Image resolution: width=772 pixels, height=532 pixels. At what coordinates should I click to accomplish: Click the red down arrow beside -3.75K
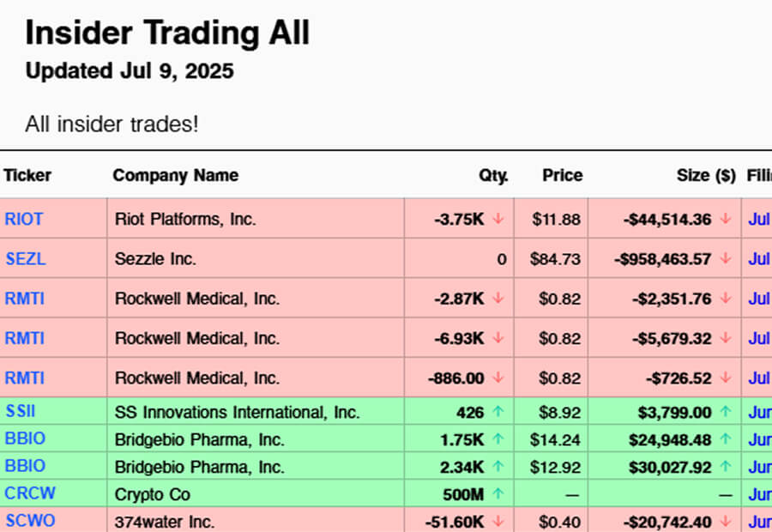(x=498, y=219)
